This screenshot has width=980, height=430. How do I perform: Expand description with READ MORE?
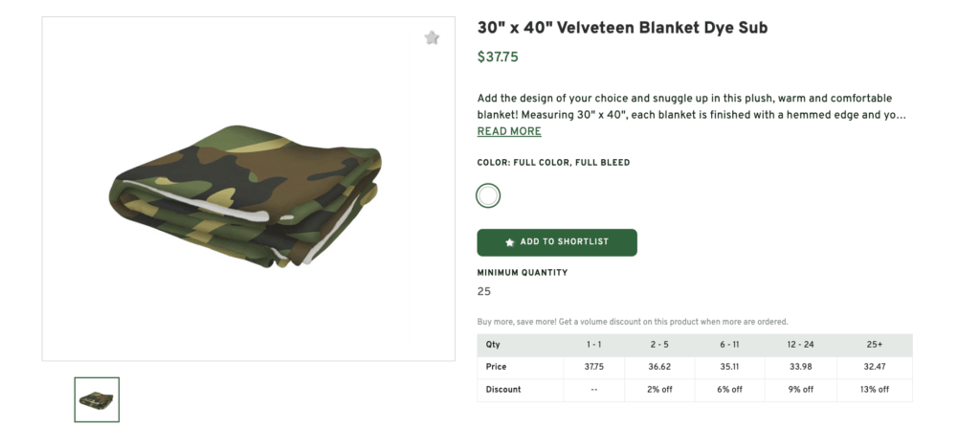pos(509,131)
